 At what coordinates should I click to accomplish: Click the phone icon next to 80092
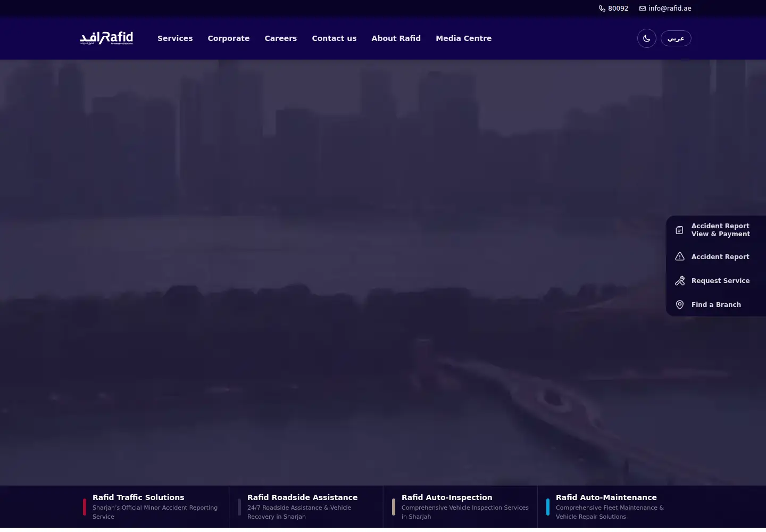click(x=602, y=9)
